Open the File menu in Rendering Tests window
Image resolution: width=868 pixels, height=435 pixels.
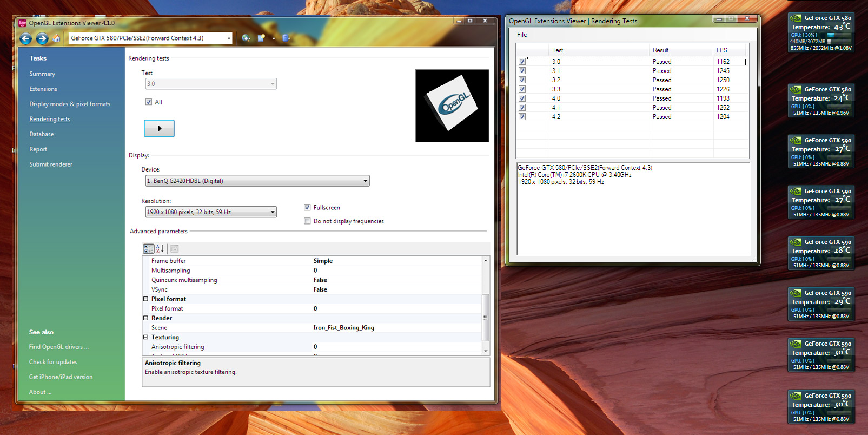[x=522, y=35]
